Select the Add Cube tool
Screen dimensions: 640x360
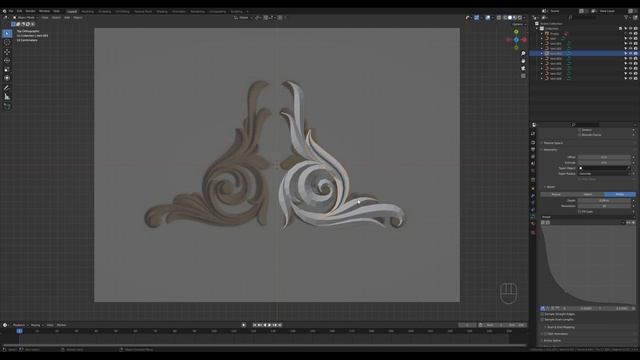click(x=7, y=106)
